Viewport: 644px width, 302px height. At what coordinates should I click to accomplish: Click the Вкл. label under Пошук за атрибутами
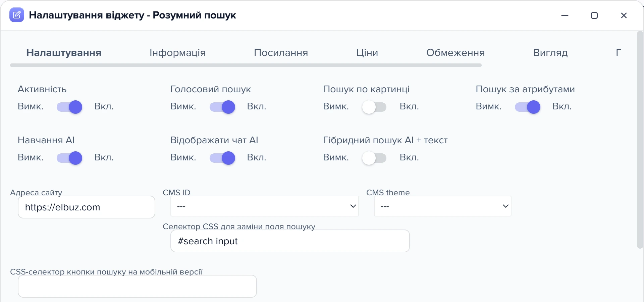(562, 107)
